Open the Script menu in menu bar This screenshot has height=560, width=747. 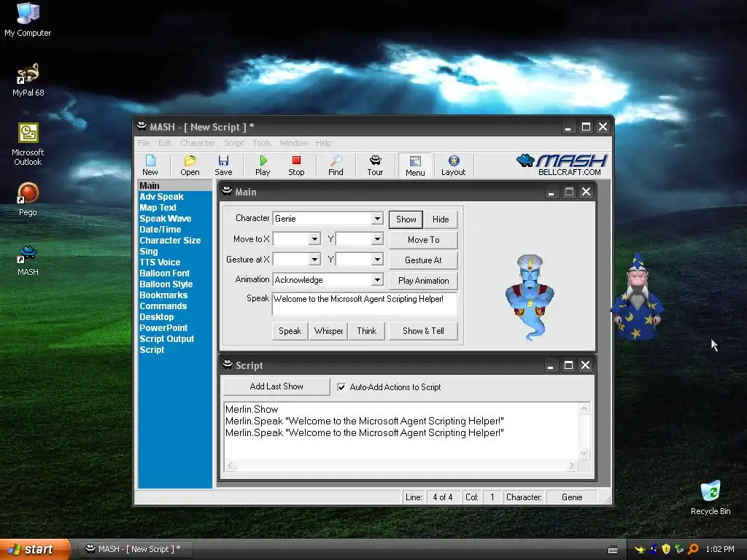tap(234, 143)
